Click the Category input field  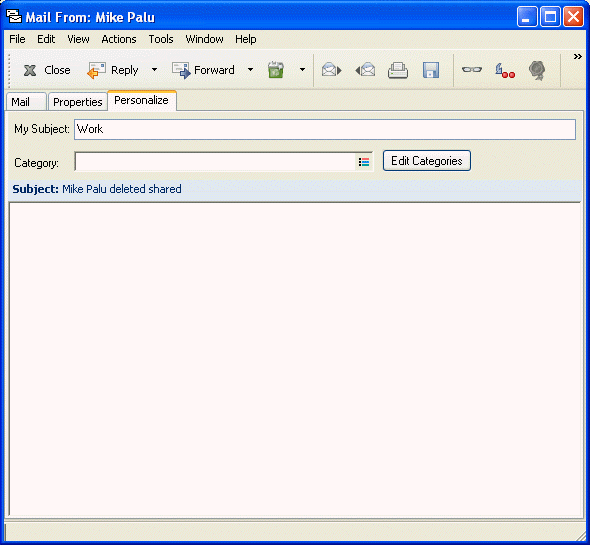[215, 162]
